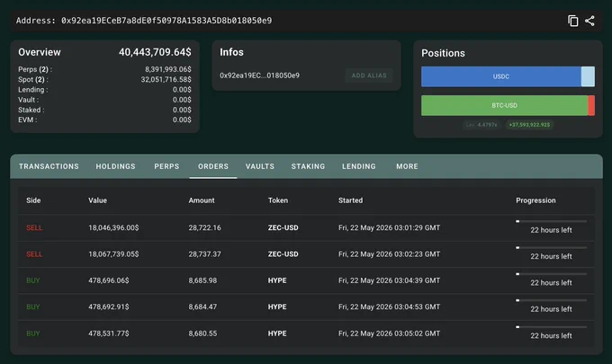Share this address page via share icon
The width and height of the screenshot is (612, 364).
[x=589, y=21]
